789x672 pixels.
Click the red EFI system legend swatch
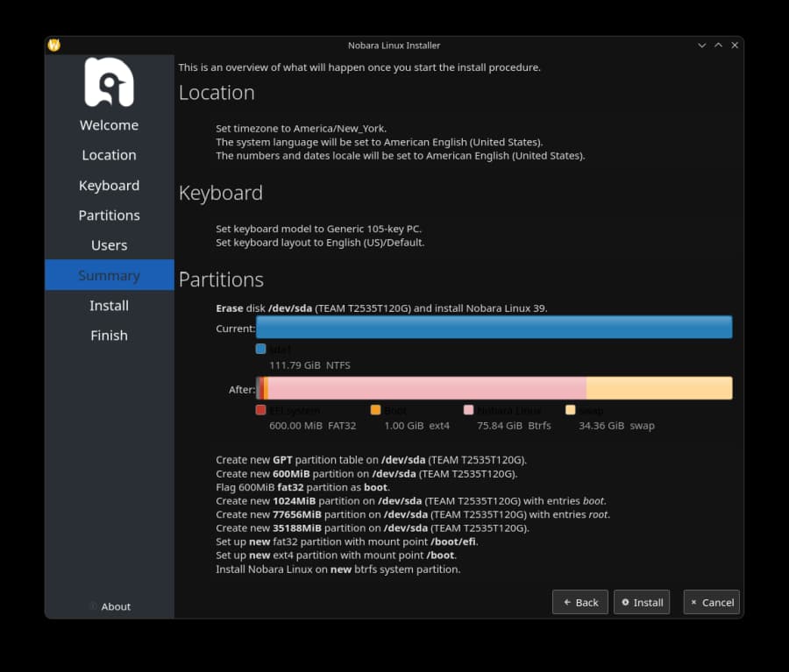pyautogui.click(x=260, y=410)
